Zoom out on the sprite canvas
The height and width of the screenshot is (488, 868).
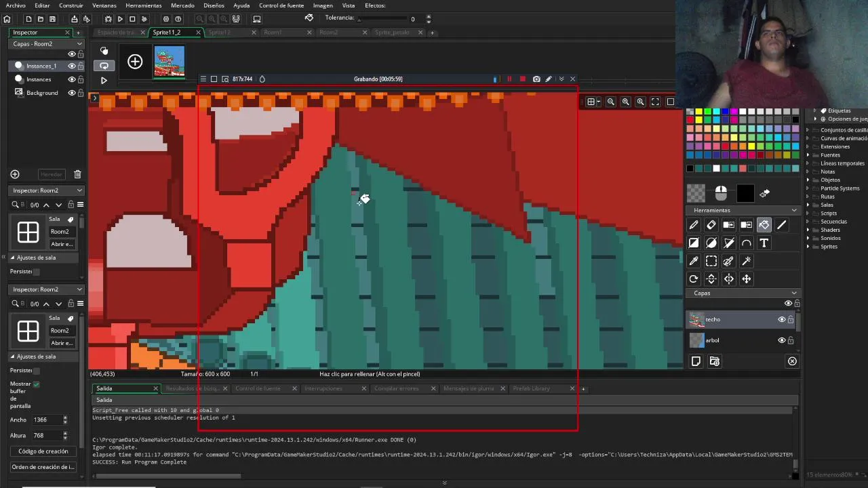click(611, 102)
